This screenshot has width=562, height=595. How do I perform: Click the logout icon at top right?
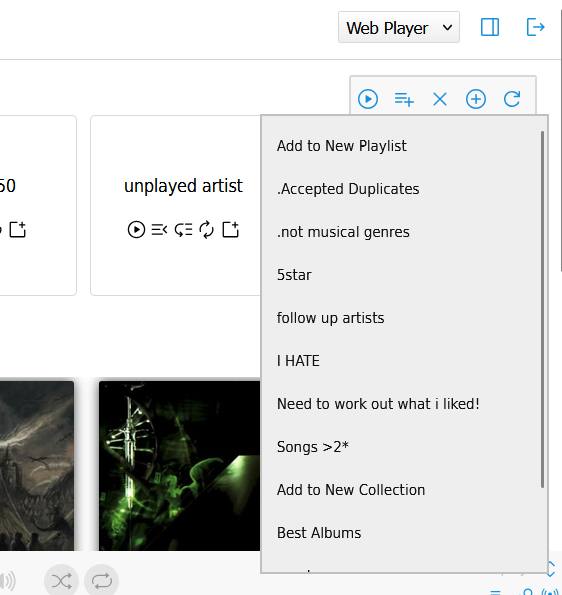click(x=535, y=27)
